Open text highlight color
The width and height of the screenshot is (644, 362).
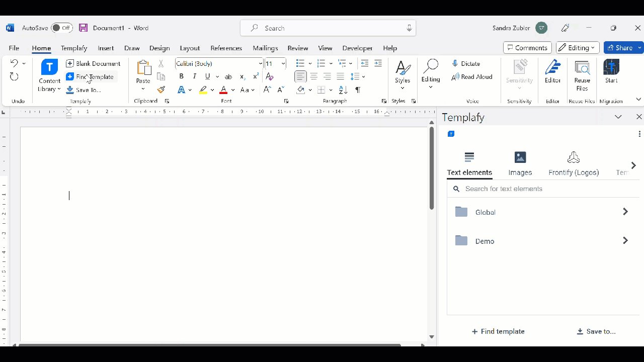(x=203, y=90)
